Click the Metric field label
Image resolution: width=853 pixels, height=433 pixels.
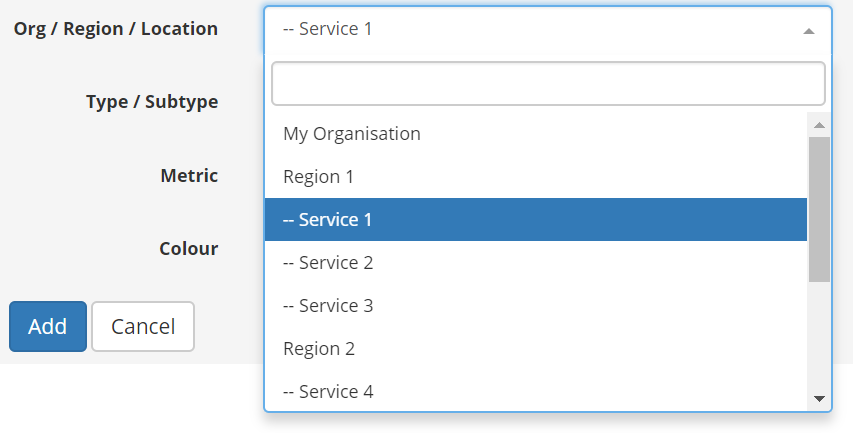[189, 175]
